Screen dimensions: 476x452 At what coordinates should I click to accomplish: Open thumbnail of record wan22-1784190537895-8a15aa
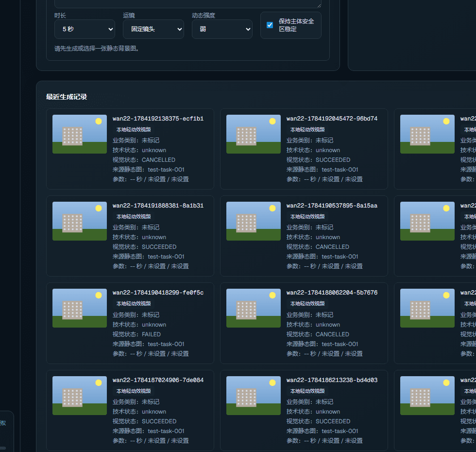click(x=254, y=221)
